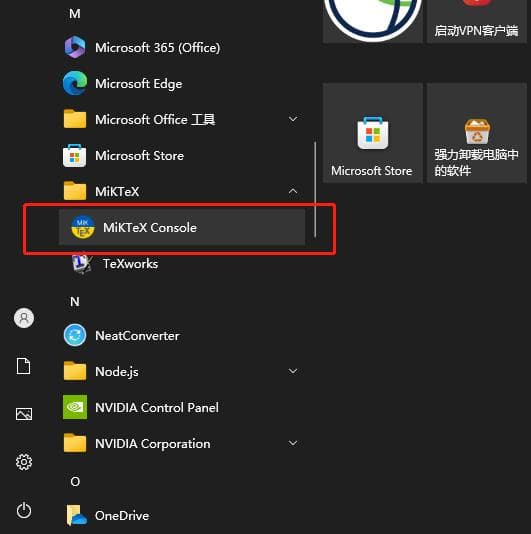Select the "TeXworks" text label
Viewport: 531px width, 534px height.
[130, 264]
